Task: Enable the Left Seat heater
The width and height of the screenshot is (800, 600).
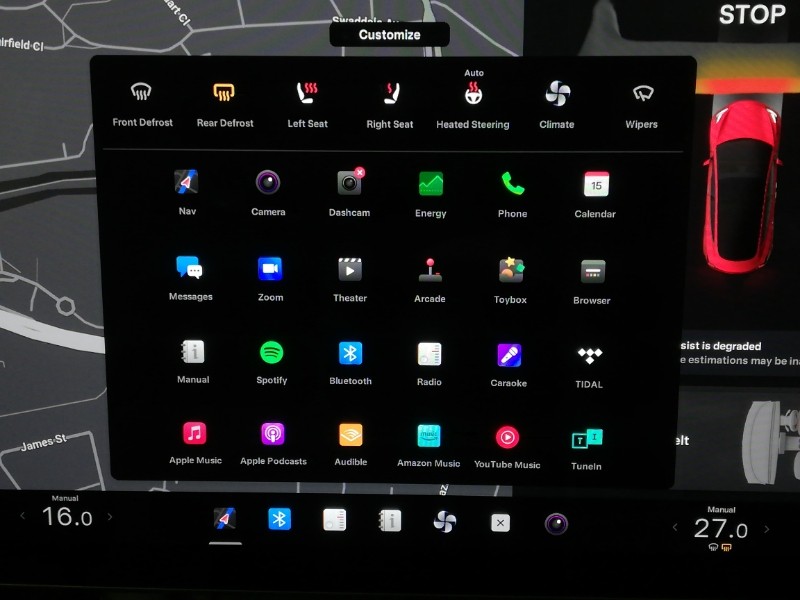Action: pos(307,94)
